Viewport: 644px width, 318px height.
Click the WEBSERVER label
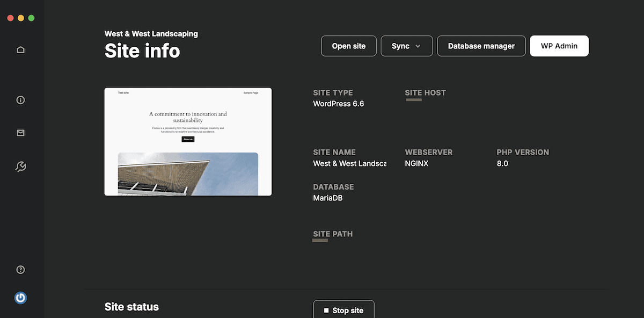pos(429,152)
